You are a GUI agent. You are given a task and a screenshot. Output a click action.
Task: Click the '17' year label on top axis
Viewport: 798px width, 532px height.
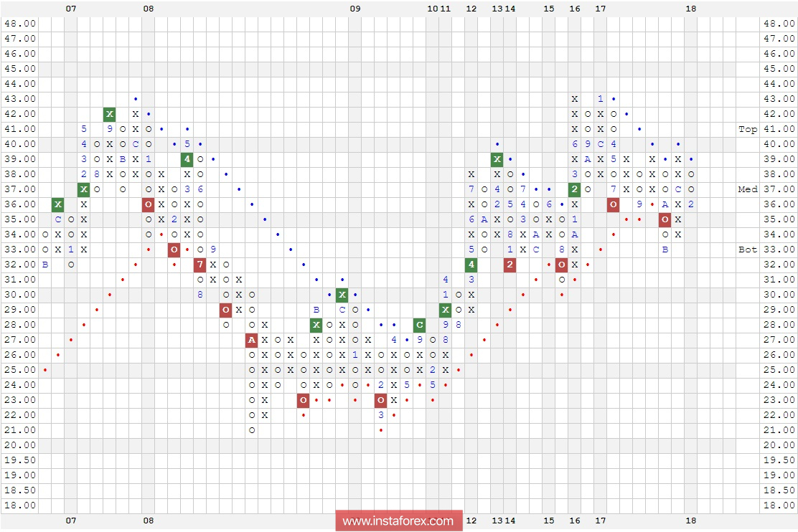coord(601,9)
